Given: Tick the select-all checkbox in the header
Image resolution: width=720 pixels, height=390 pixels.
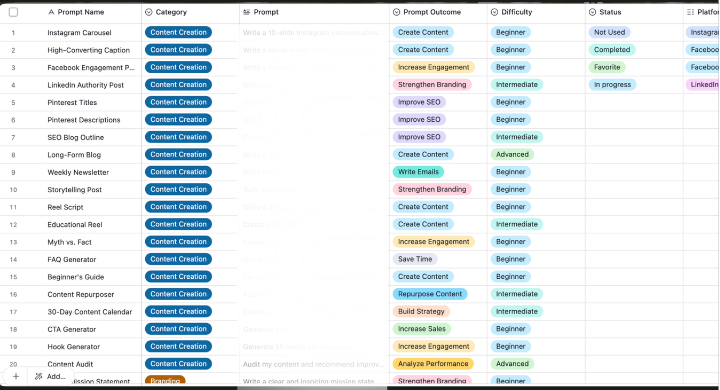Looking at the screenshot, I should coord(13,12).
